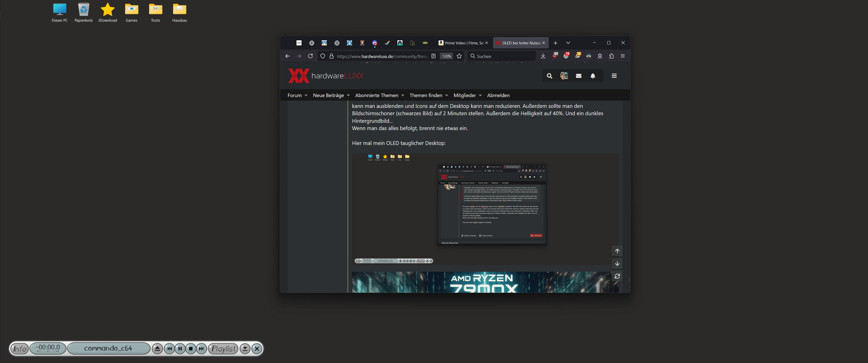Pause playback in media player
The height and width of the screenshot is (363, 868).
pos(180,349)
